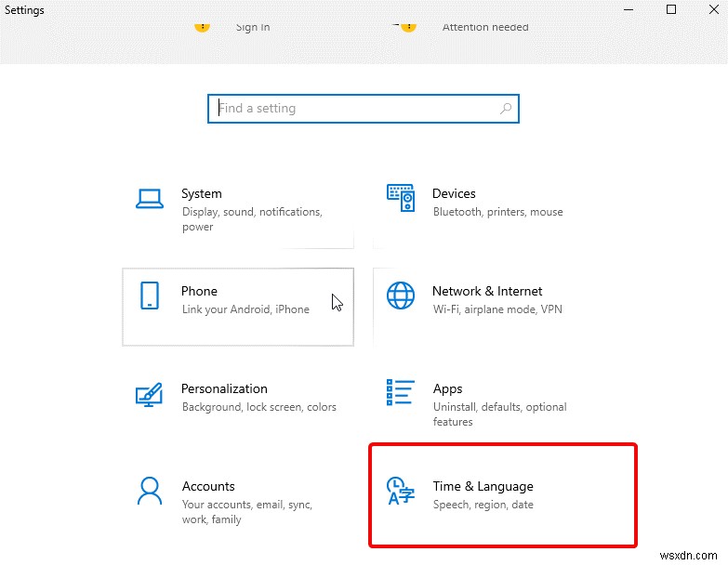
Task: Open the System laptop icon
Action: [x=150, y=199]
